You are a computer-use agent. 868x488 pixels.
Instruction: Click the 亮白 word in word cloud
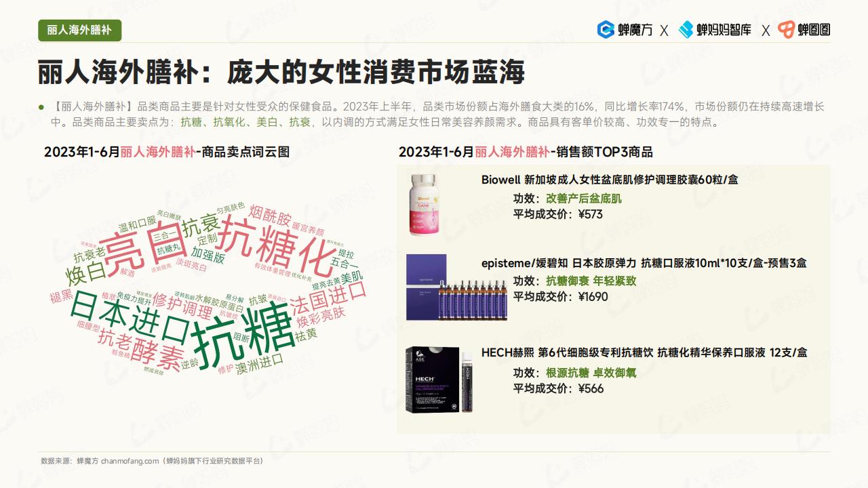click(x=140, y=245)
